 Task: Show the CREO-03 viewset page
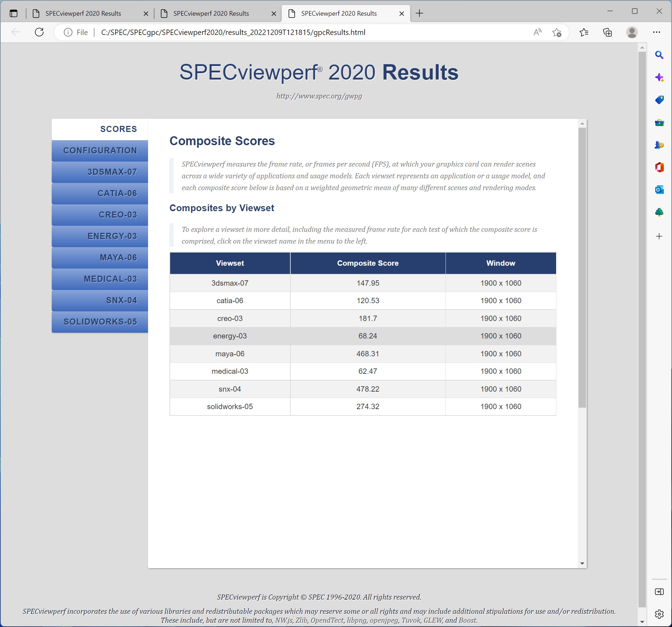tap(100, 215)
